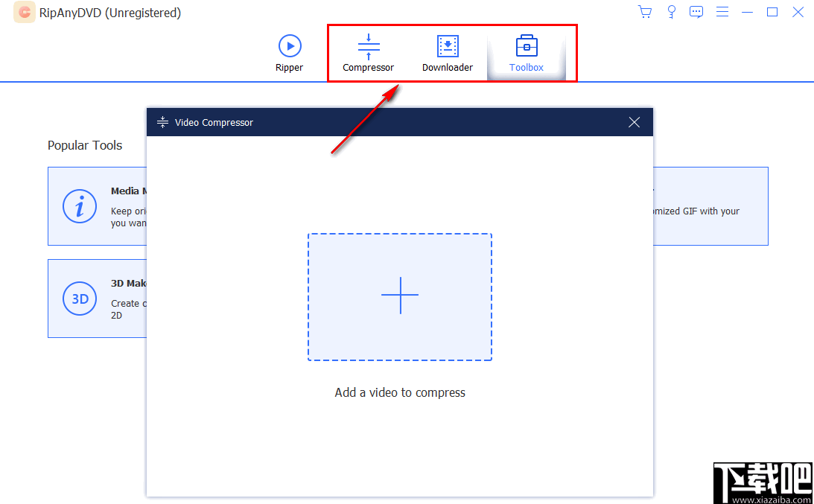This screenshot has height=504, width=814.
Task: Switch to the Compressor tab
Action: pos(368,53)
